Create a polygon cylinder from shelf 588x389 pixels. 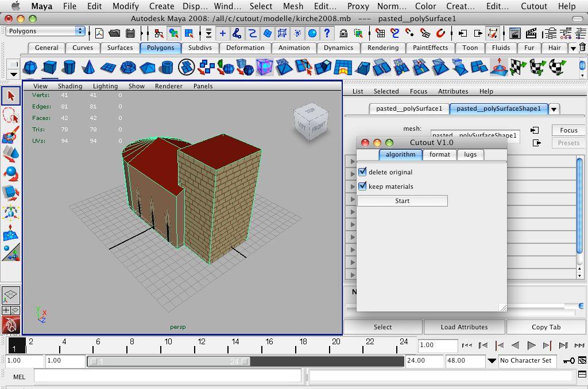[x=69, y=68]
